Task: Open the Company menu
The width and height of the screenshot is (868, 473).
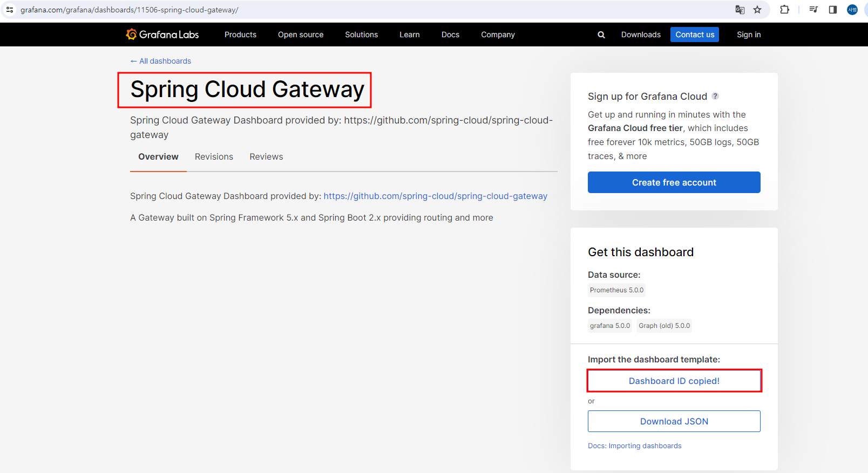Action: click(498, 35)
